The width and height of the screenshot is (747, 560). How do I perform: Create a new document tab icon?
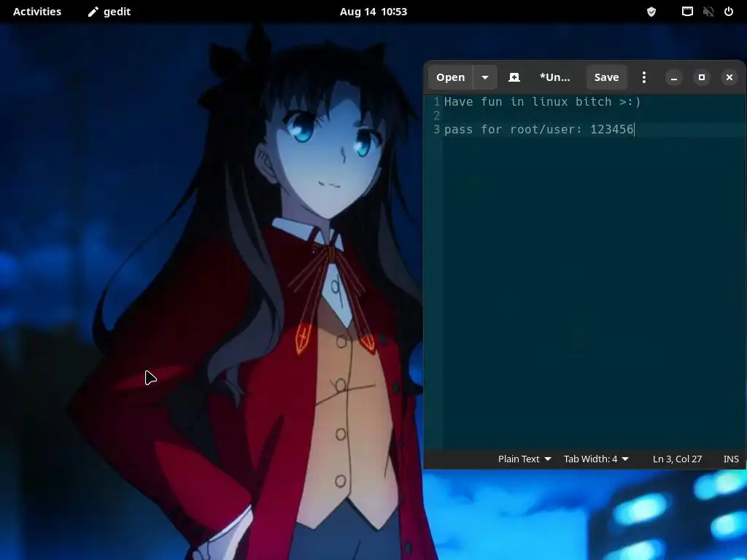pos(514,77)
